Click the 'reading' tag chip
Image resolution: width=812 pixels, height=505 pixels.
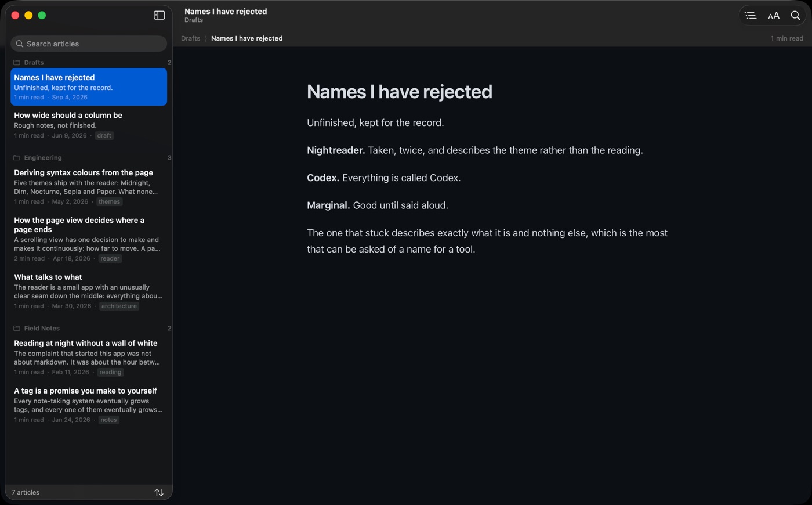[110, 372]
